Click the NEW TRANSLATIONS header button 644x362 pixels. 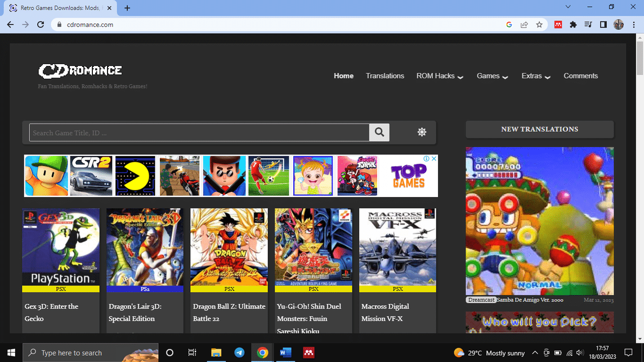540,129
